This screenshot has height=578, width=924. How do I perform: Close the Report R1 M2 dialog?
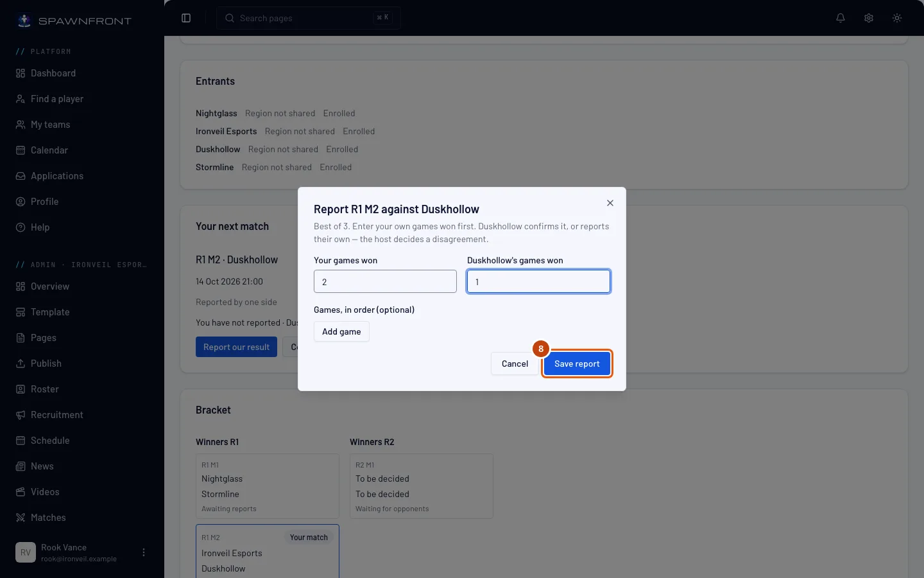(x=610, y=203)
